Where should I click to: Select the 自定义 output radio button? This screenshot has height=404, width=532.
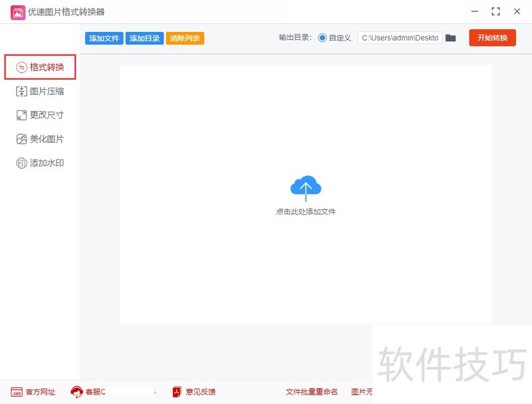point(322,38)
